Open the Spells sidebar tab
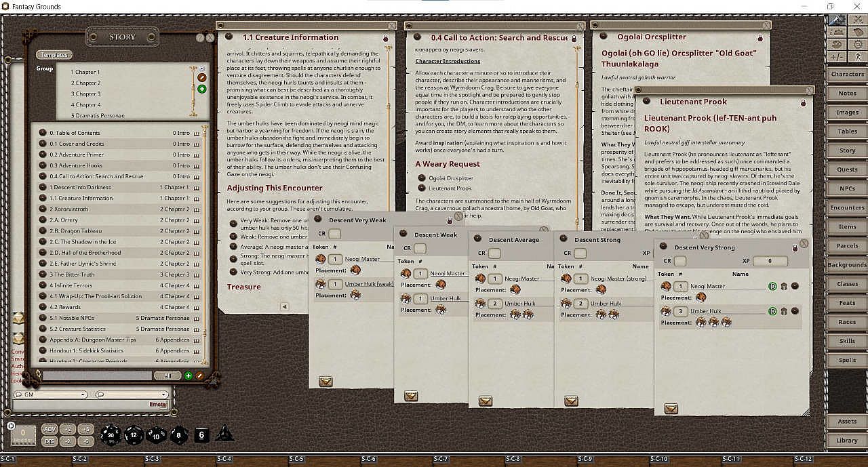The width and height of the screenshot is (868, 467). pos(847,360)
